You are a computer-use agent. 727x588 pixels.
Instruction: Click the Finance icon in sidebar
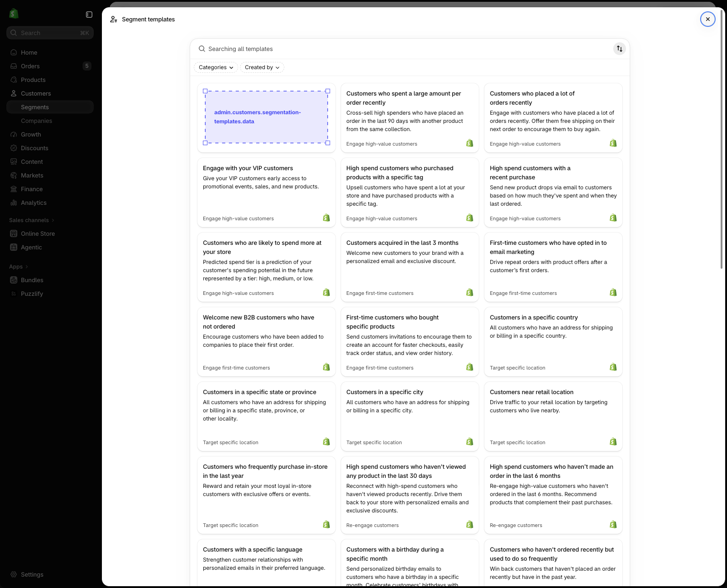14,189
